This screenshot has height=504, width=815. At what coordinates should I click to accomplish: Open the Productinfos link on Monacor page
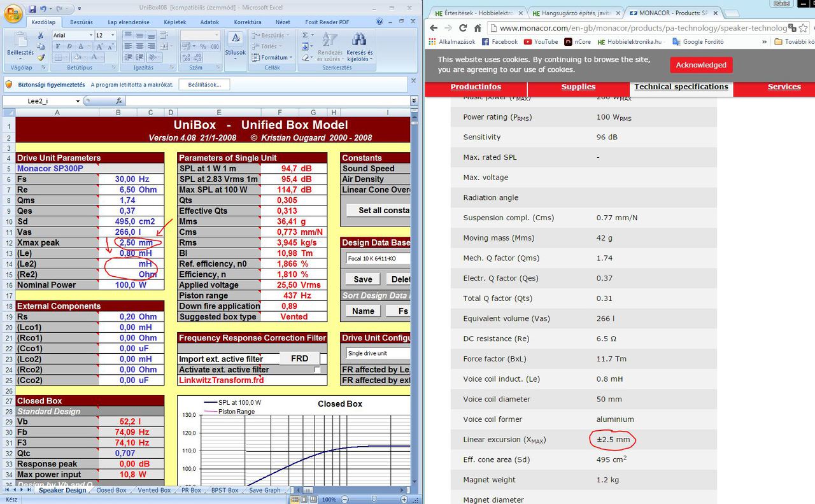476,87
